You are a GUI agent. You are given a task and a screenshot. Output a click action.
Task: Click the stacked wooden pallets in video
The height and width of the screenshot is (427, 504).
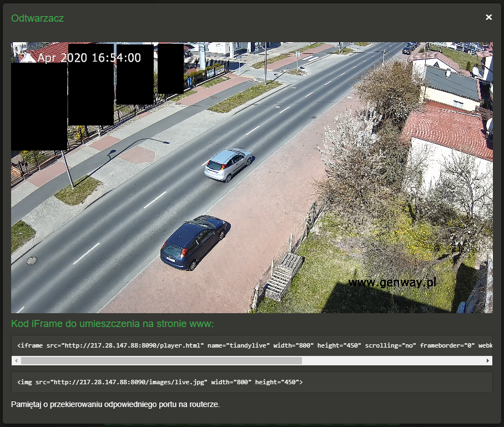pyautogui.click(x=285, y=275)
